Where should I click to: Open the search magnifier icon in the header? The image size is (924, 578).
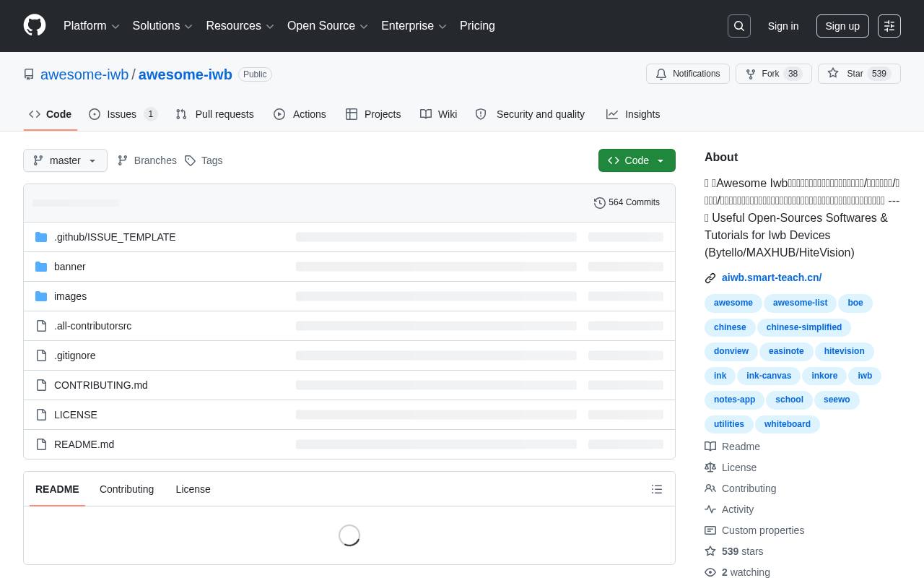pos(739,26)
